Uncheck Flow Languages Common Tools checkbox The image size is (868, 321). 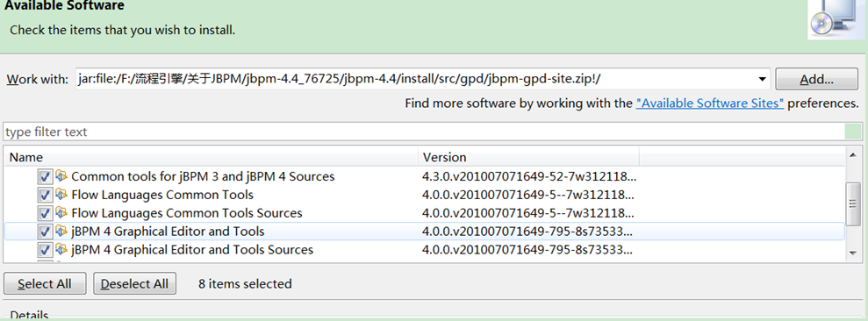(45, 196)
